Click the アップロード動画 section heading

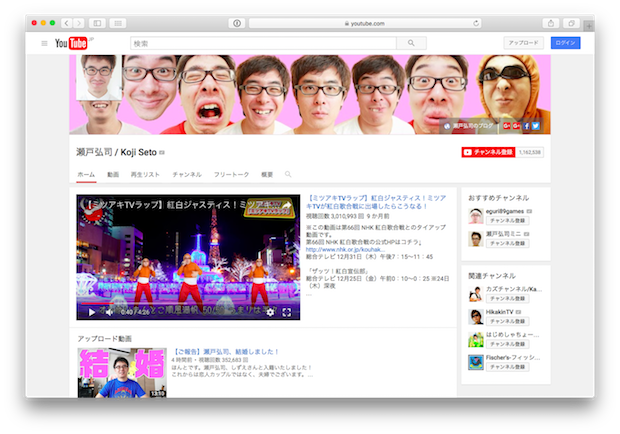(104, 339)
